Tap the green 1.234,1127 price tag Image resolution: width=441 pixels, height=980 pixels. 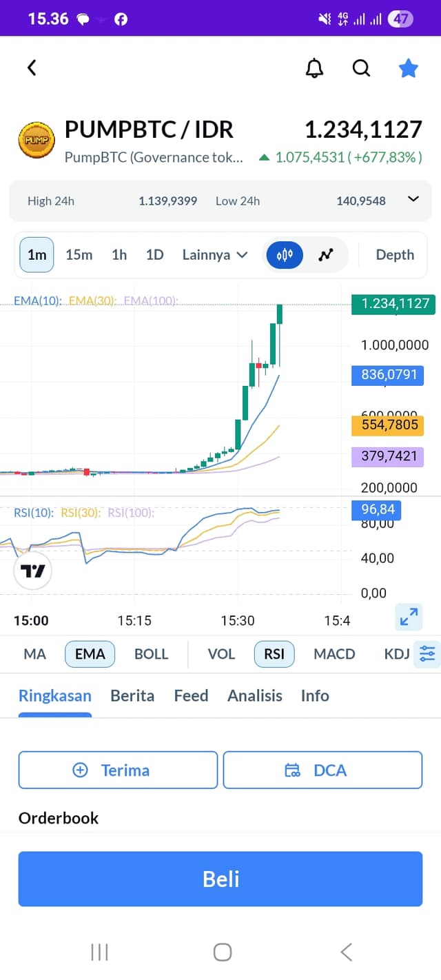point(395,303)
